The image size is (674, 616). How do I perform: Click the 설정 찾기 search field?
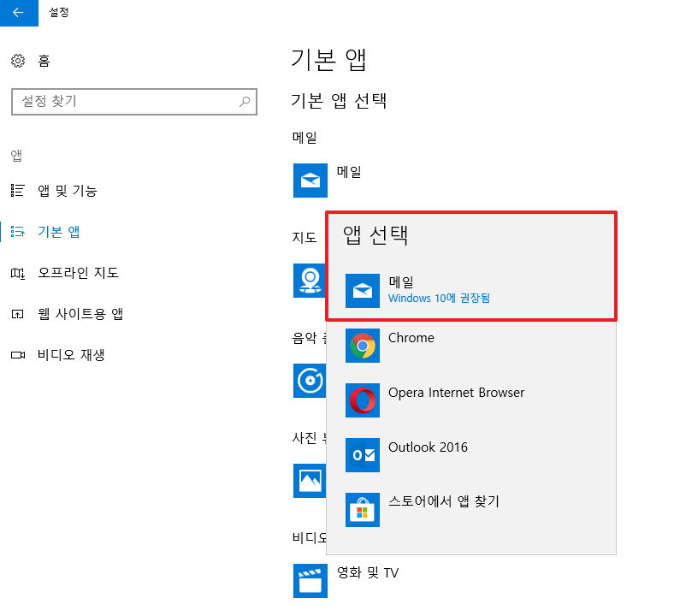[134, 102]
